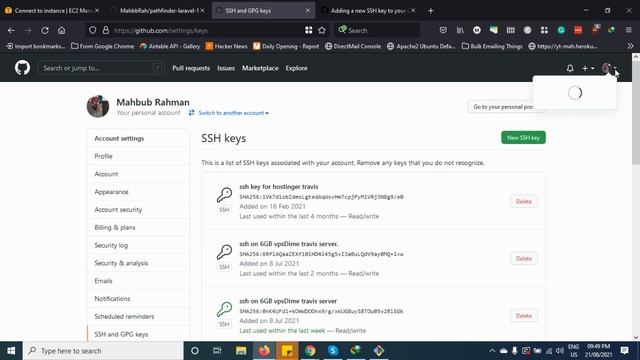This screenshot has width=640, height=360.
Task: Open Scheduled reminders in sidebar
Action: (138, 316)
